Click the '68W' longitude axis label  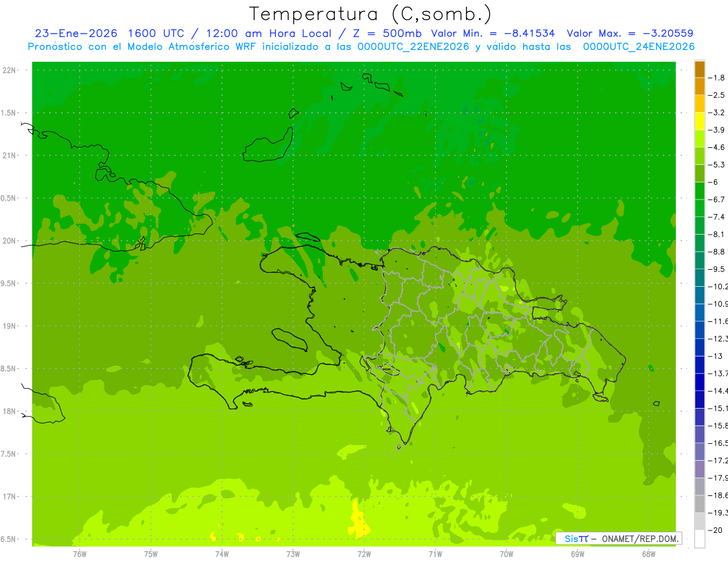pyautogui.click(x=649, y=554)
